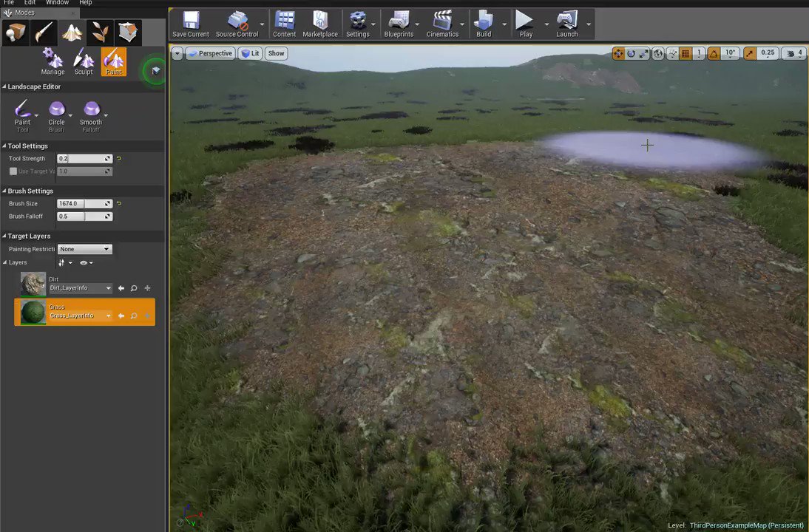Click the Lit view mode button
The image size is (809, 532).
click(x=250, y=53)
